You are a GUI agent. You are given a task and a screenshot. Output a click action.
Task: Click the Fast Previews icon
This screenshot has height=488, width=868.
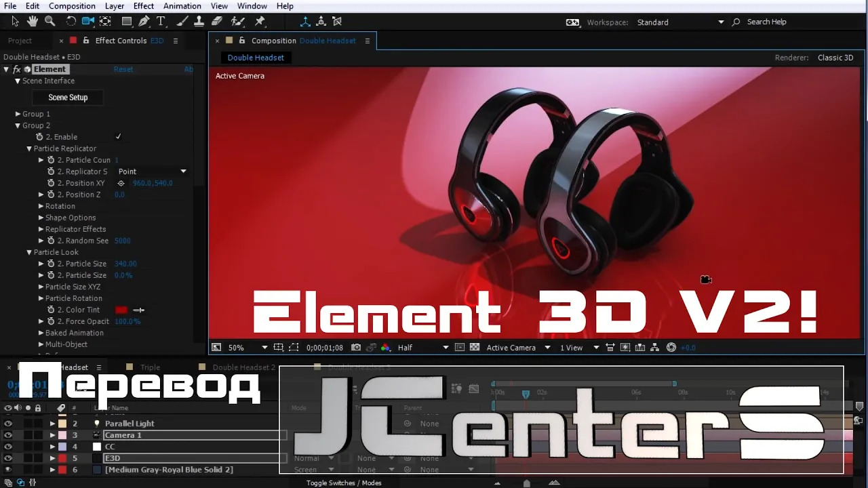tap(625, 348)
